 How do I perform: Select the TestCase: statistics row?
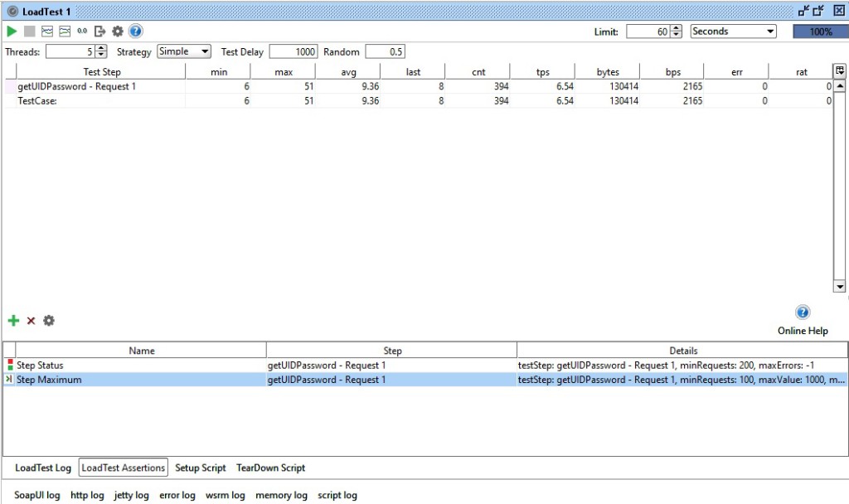pos(419,100)
